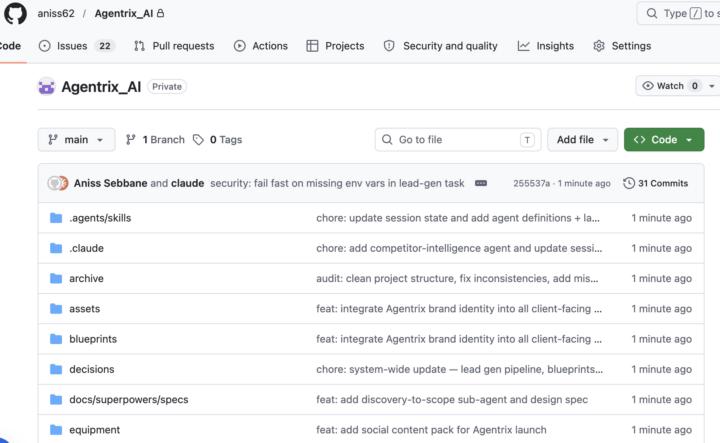Click the tag icon beside 0 Tags
The height and width of the screenshot is (443, 720).
pyautogui.click(x=198, y=140)
